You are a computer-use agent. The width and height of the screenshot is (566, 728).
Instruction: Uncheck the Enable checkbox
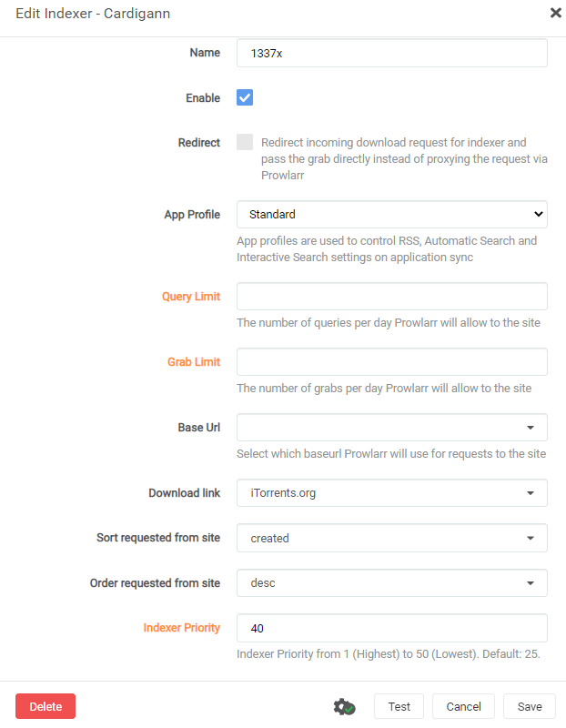[x=245, y=97]
